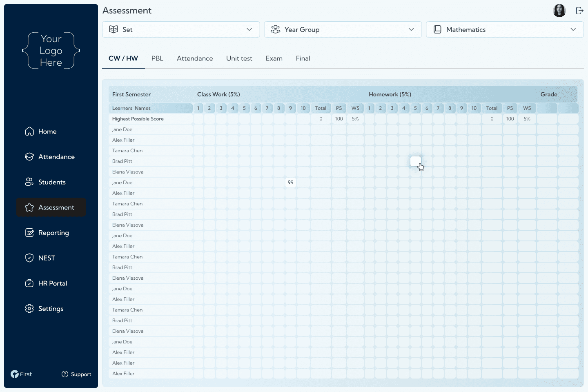Click the subject icon next to Mathematics
This screenshot has height=392, width=588.
click(x=438, y=29)
